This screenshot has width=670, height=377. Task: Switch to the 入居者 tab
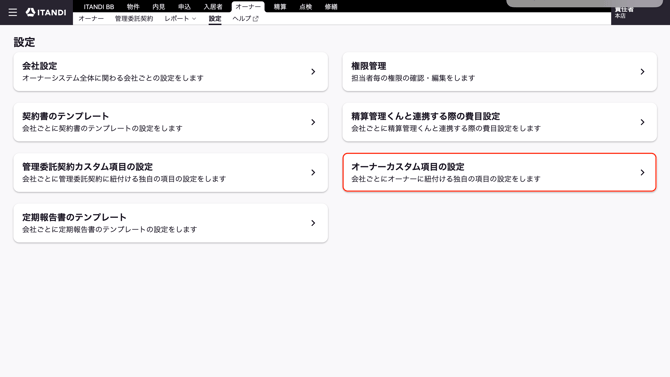click(213, 7)
